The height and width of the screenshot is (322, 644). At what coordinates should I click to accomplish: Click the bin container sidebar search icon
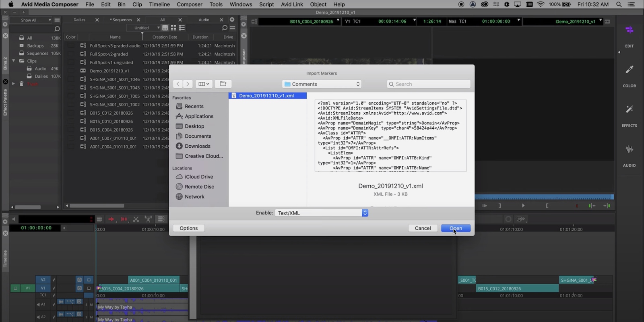tap(57, 29)
